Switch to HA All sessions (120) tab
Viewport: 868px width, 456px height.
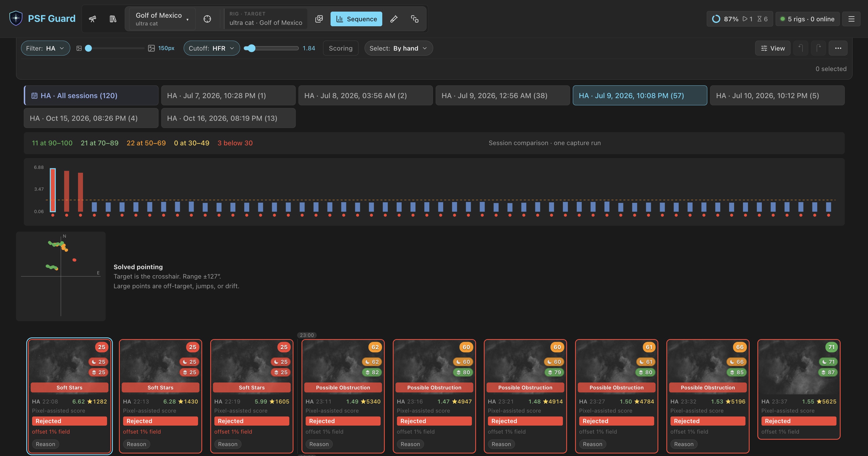(91, 95)
